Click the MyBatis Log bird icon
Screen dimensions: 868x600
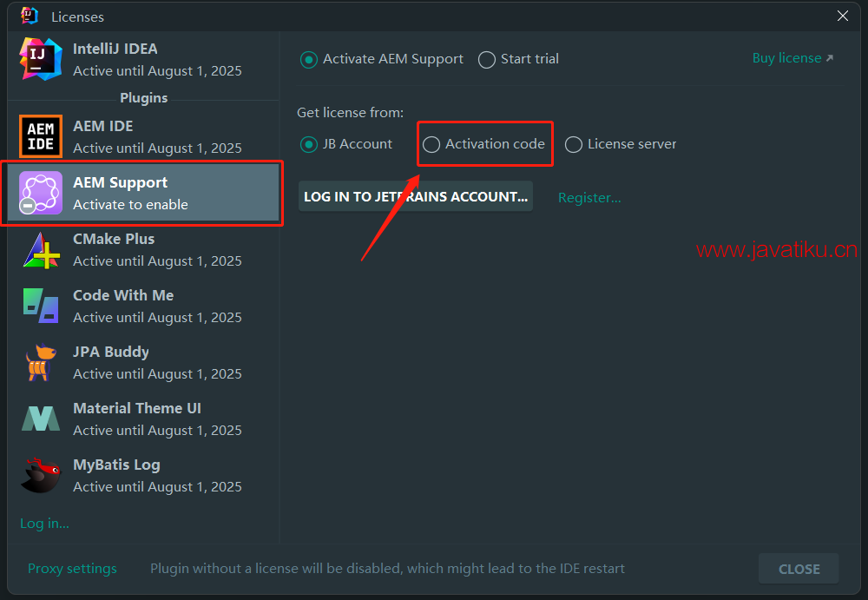point(41,475)
